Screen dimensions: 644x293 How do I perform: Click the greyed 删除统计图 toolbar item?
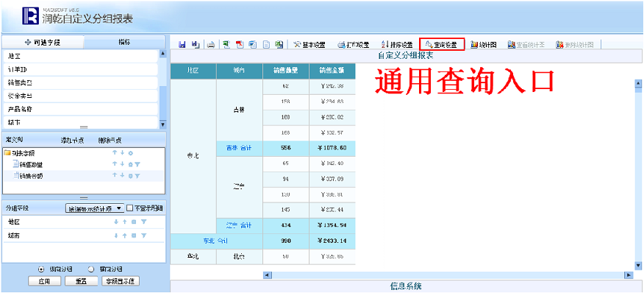(575, 45)
